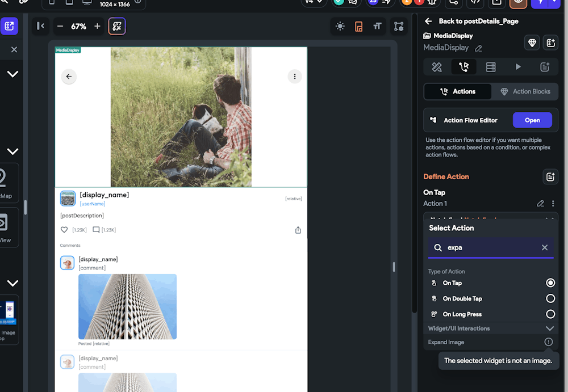The height and width of the screenshot is (392, 568).
Task: Click the zoom in plus button
Action: pyautogui.click(x=97, y=26)
